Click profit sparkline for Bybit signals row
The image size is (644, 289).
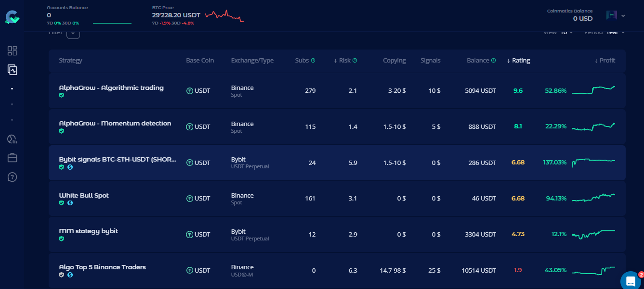[593, 163]
